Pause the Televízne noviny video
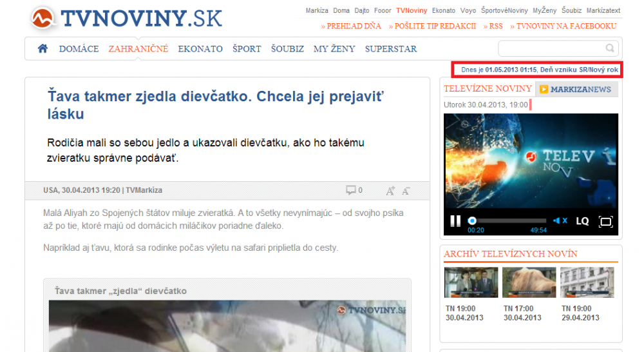 (455, 221)
